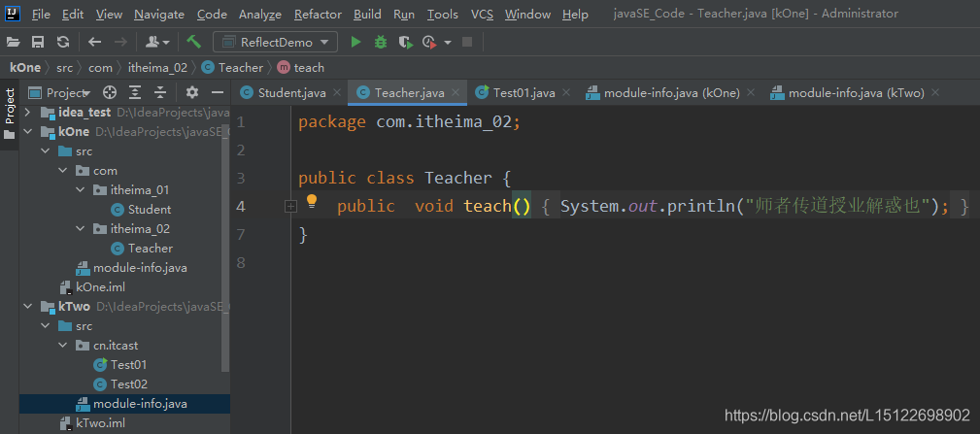Open the Project view selector dropdown
This screenshot has width=980, height=434.
coord(60,93)
